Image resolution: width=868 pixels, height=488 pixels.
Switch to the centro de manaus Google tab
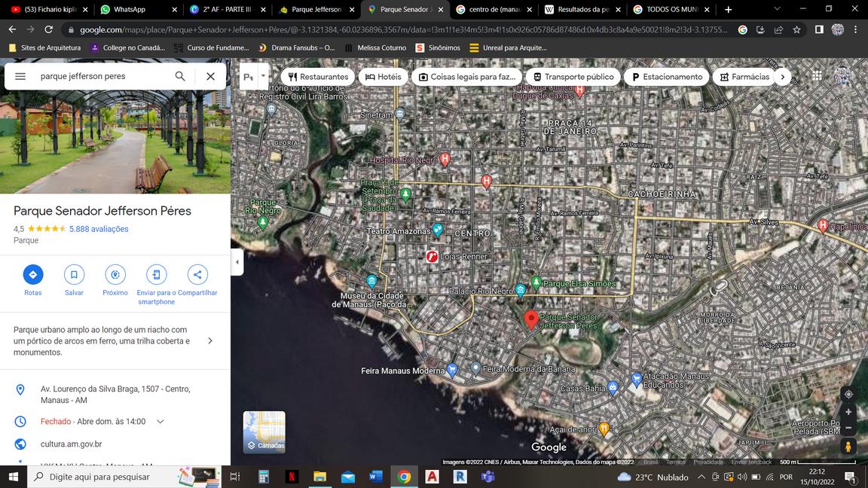[x=494, y=9]
